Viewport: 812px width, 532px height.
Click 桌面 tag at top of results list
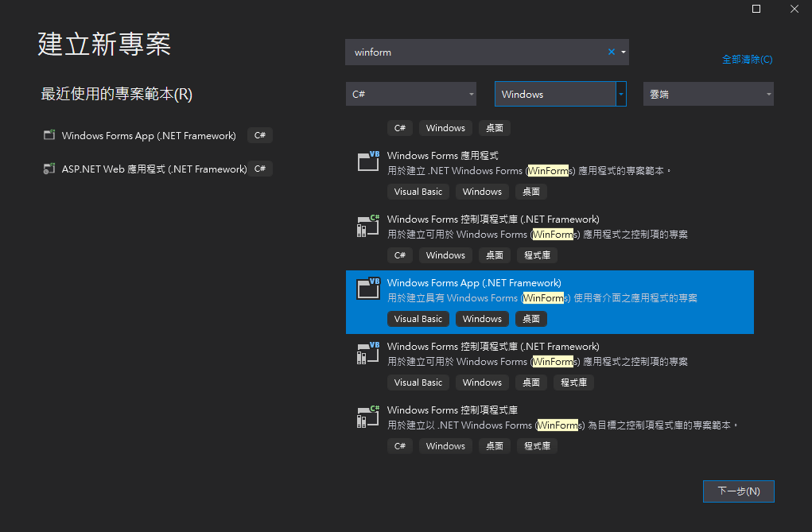(x=495, y=128)
